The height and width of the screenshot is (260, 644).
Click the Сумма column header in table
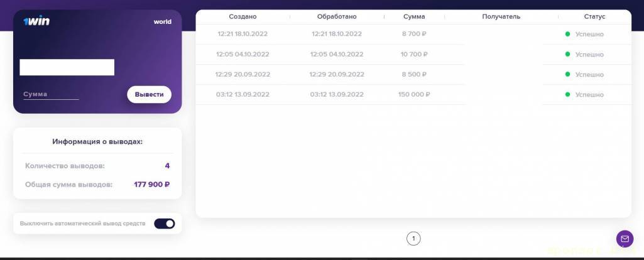coord(414,16)
